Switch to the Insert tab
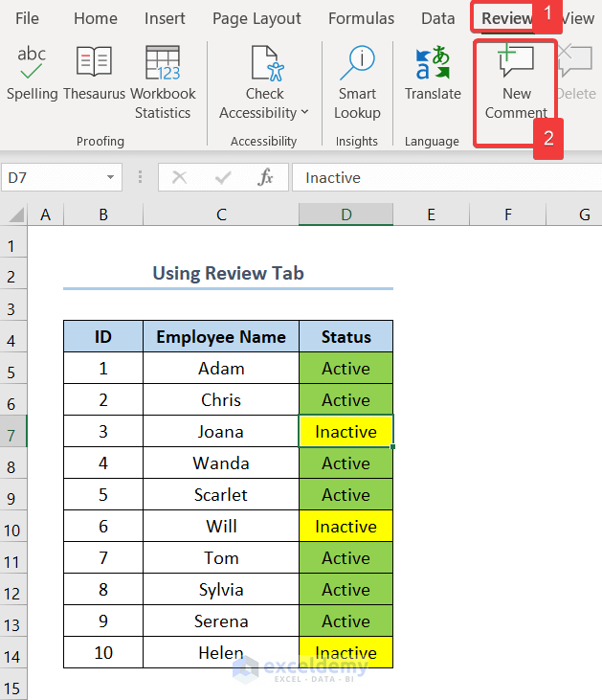Screen dimensions: 602x700 click(x=165, y=18)
